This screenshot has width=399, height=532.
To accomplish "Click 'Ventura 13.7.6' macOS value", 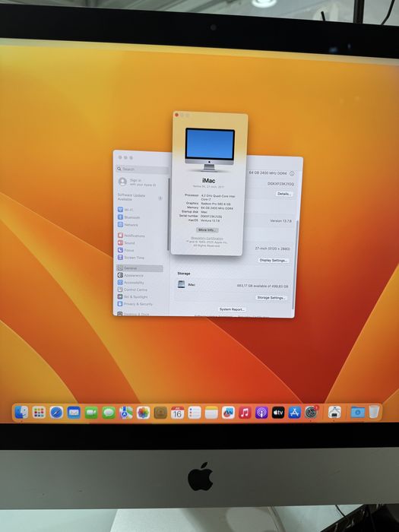I will pos(211,220).
